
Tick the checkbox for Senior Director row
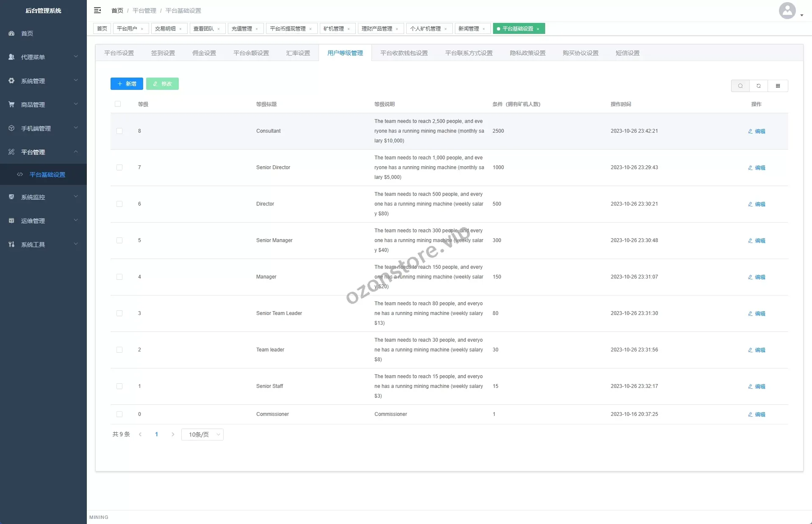click(119, 167)
